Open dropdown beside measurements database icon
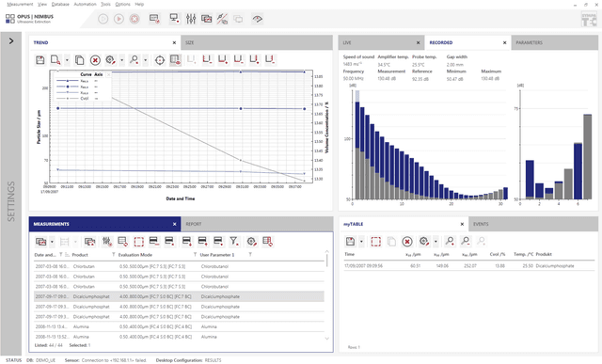This screenshot has width=602, height=364. [52, 242]
